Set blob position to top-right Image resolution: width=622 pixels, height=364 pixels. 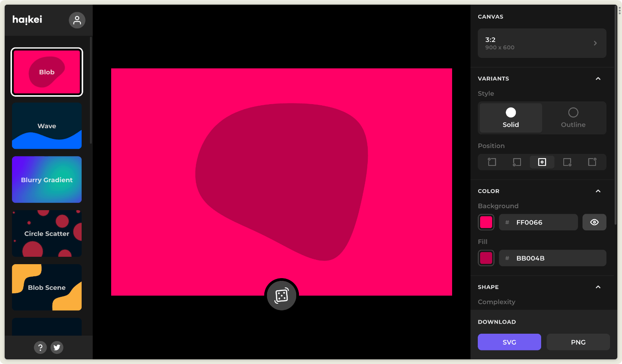pyautogui.click(x=592, y=162)
